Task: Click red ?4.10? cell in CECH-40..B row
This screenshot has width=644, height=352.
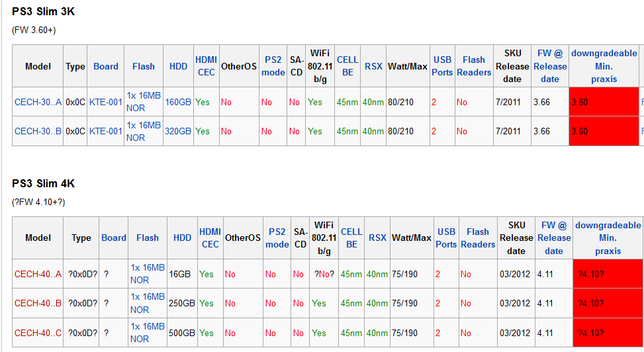Action: pyautogui.click(x=608, y=303)
